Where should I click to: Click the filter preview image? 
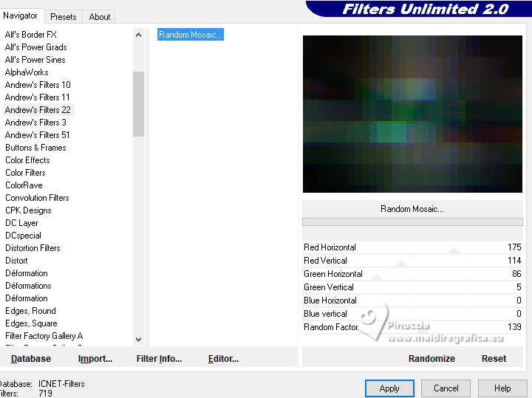click(412, 114)
